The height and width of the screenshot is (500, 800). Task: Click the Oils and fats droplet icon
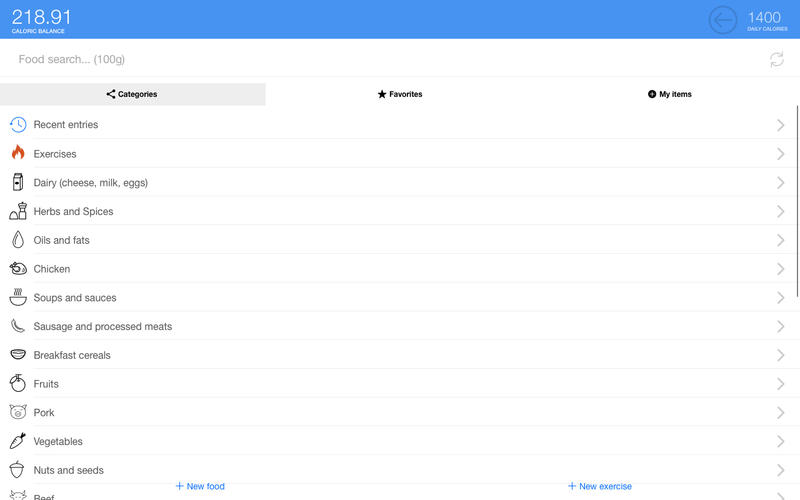tap(18, 240)
